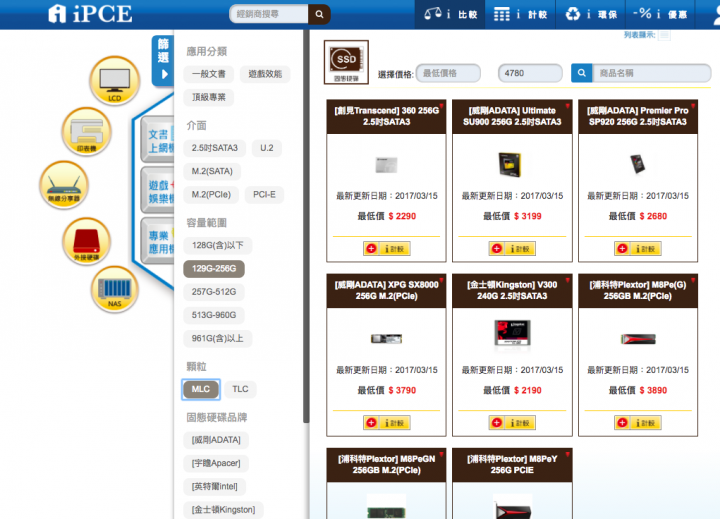The height and width of the screenshot is (519, 720).
Task: Click the Plextor M8Pe(G) product image
Action: pos(638,339)
